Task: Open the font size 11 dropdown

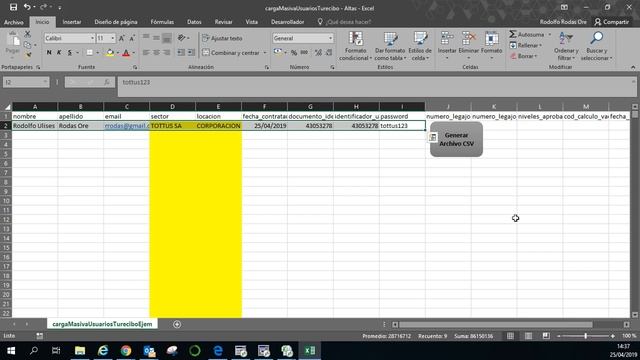Action: 113,38
